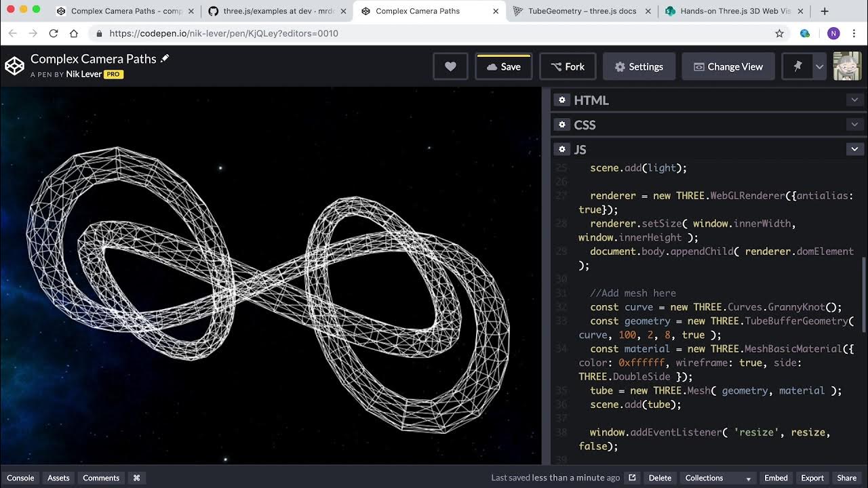868x488 pixels.
Task: Open the Export option
Action: pos(812,478)
